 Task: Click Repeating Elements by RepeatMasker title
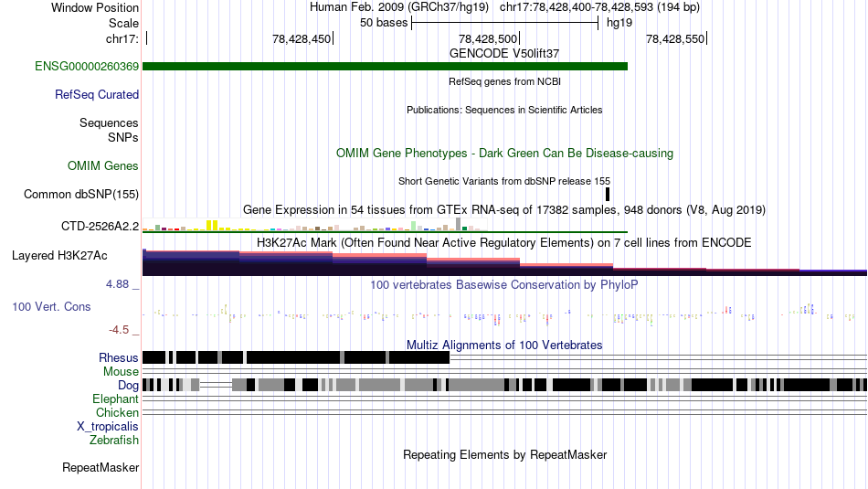(504, 454)
